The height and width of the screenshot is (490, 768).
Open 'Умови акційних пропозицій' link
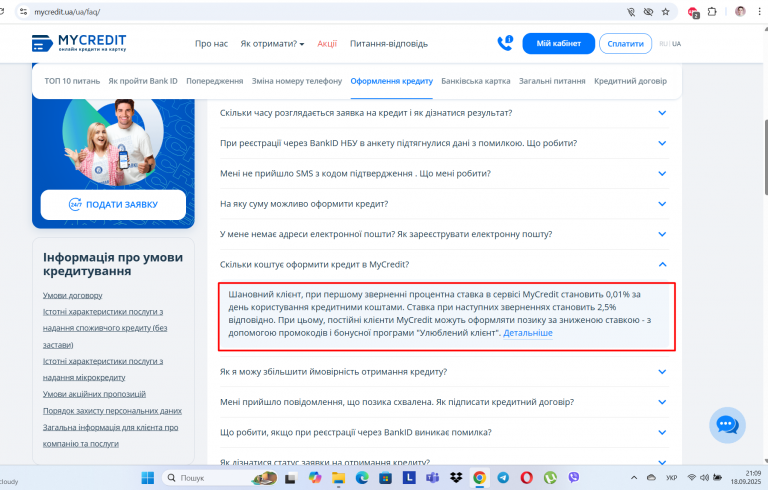(x=94, y=394)
